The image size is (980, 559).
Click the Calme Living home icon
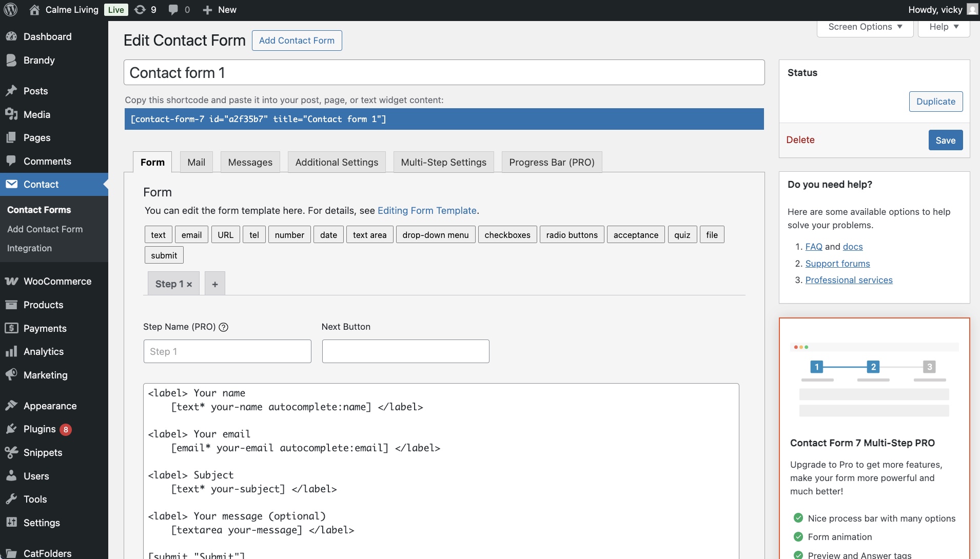pyautogui.click(x=34, y=10)
